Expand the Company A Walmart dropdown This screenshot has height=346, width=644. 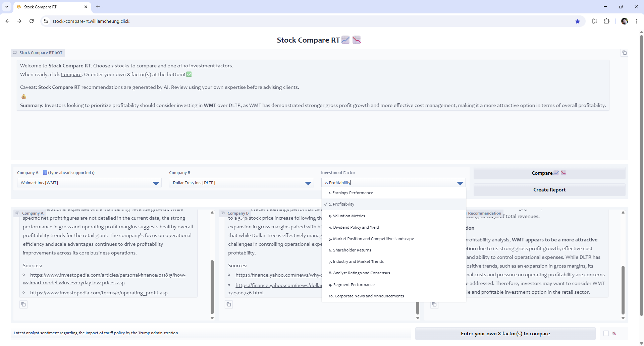pos(156,183)
